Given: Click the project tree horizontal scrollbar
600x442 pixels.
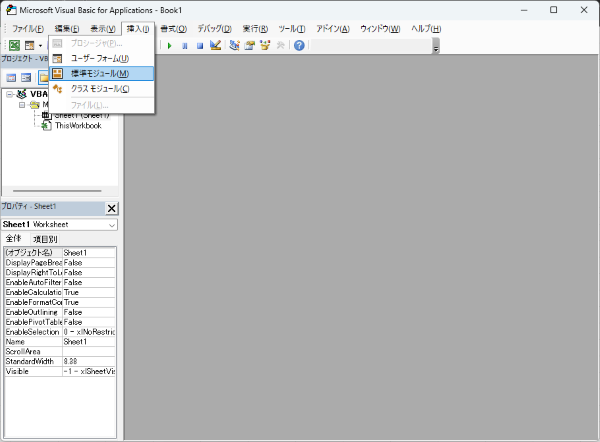Looking at the screenshot, I should pos(57,191).
